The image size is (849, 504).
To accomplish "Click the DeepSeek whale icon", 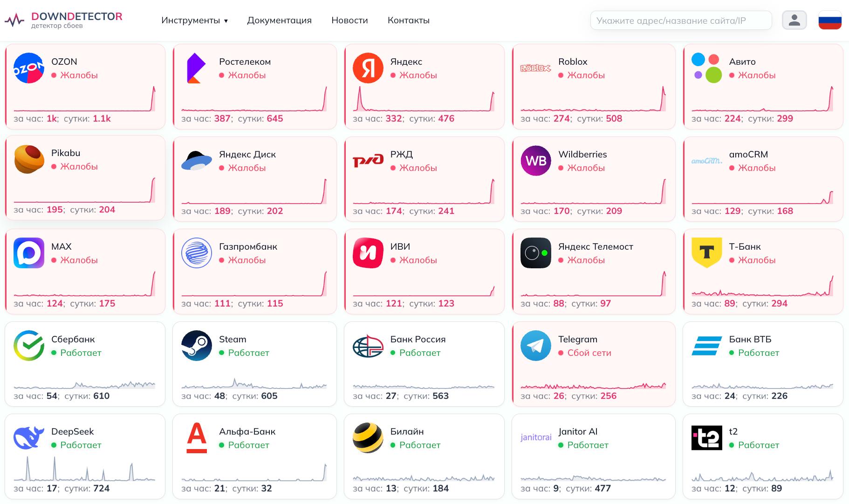I will coord(29,438).
